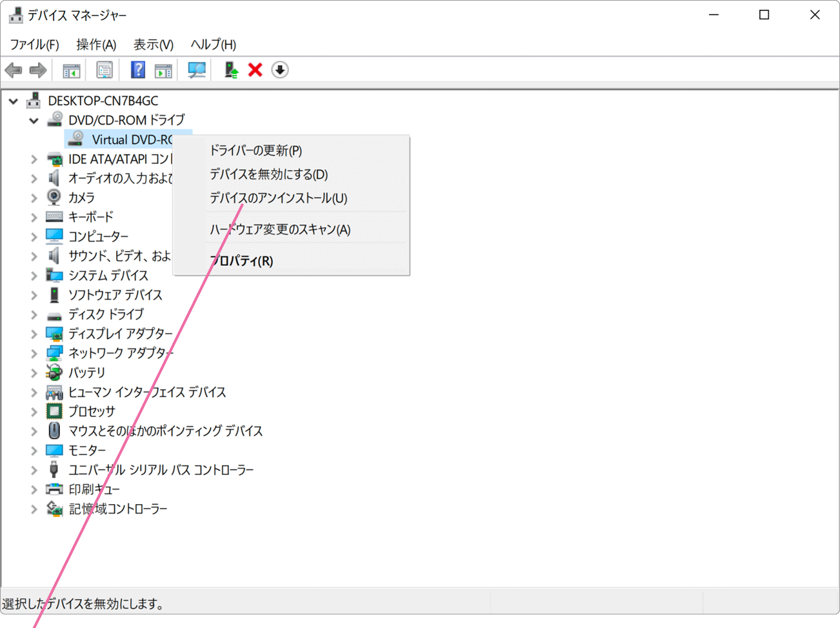Open the Properties toolbar icon
The image size is (840, 628).
point(104,70)
